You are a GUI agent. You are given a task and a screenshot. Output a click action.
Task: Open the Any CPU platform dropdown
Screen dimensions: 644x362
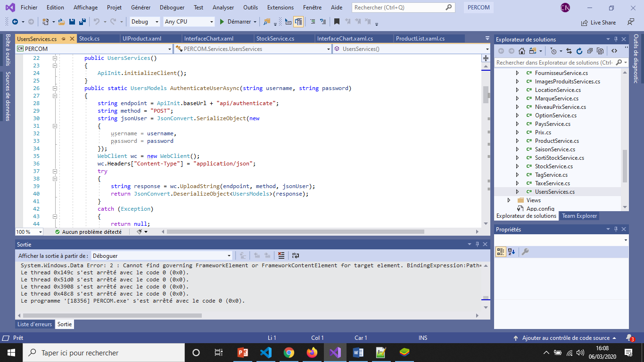point(189,22)
